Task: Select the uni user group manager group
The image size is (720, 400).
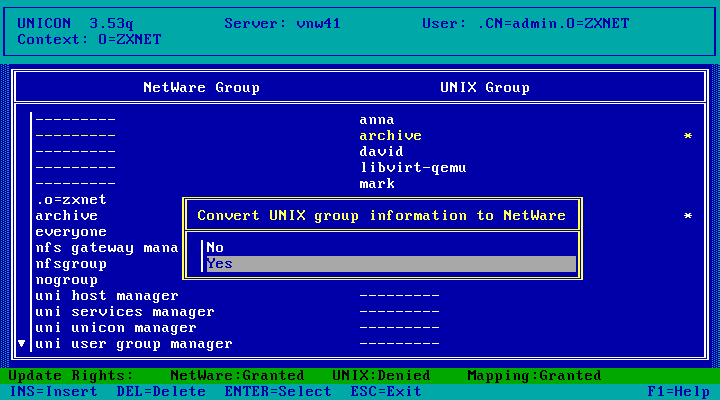Action: pos(134,344)
